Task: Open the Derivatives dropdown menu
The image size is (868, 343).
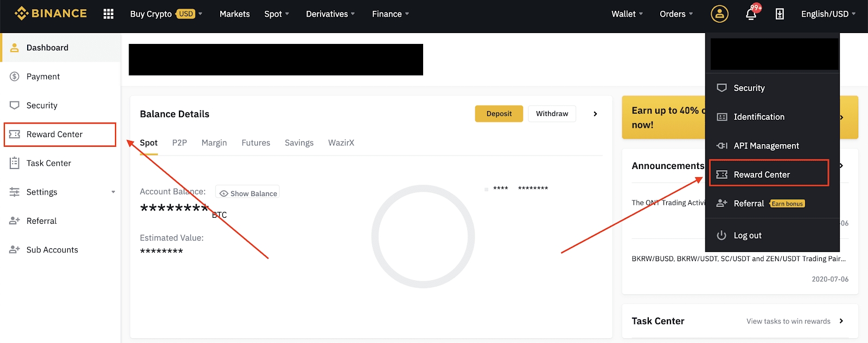Action: pyautogui.click(x=330, y=14)
